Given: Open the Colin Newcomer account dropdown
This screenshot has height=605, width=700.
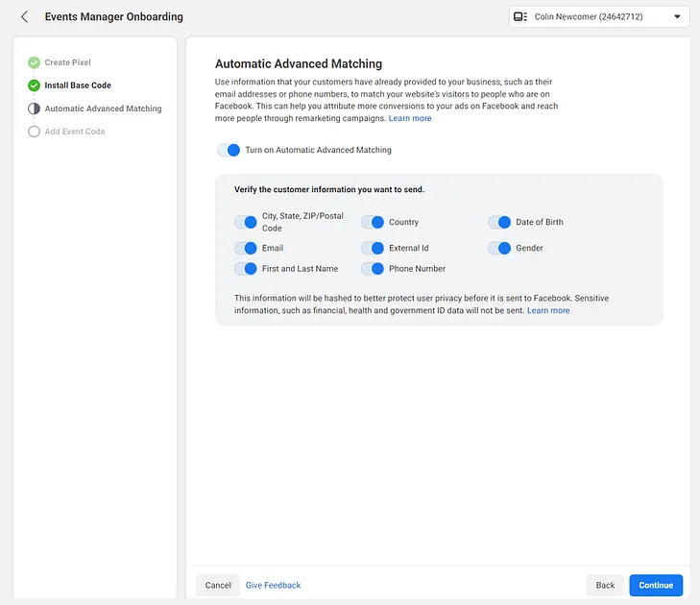Looking at the screenshot, I should coord(599,17).
